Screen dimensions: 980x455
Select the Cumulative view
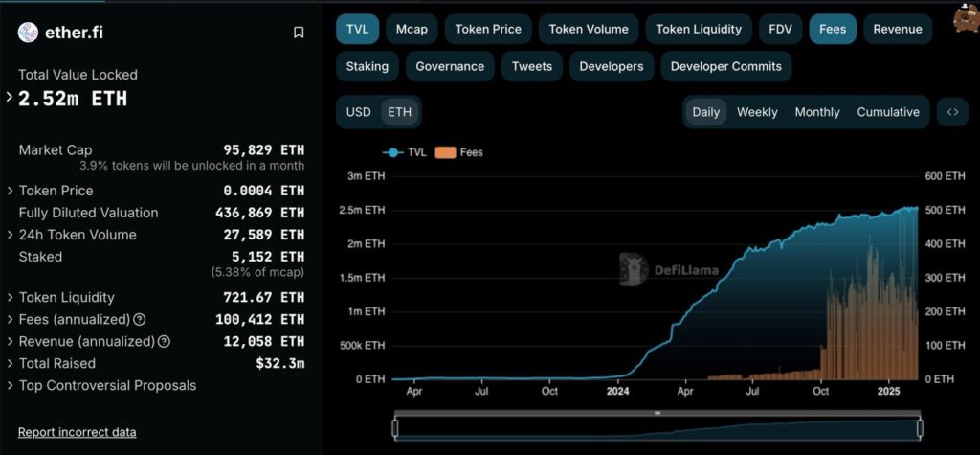tap(888, 112)
